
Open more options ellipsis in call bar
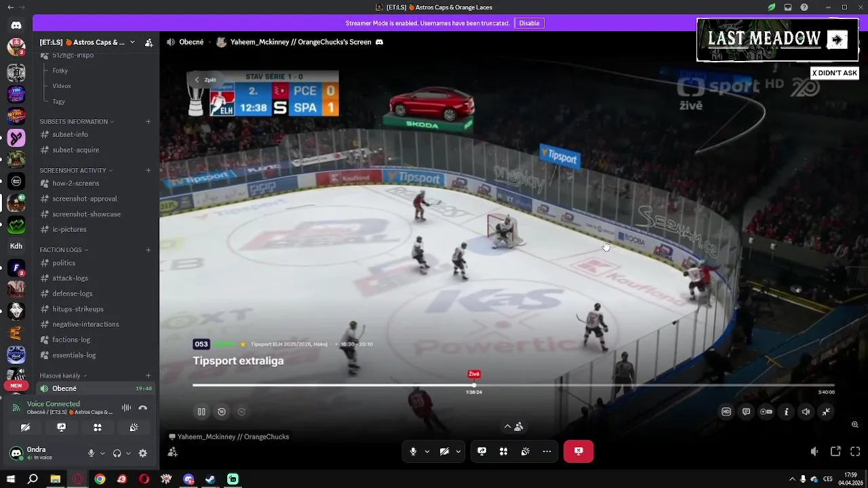[x=547, y=451]
